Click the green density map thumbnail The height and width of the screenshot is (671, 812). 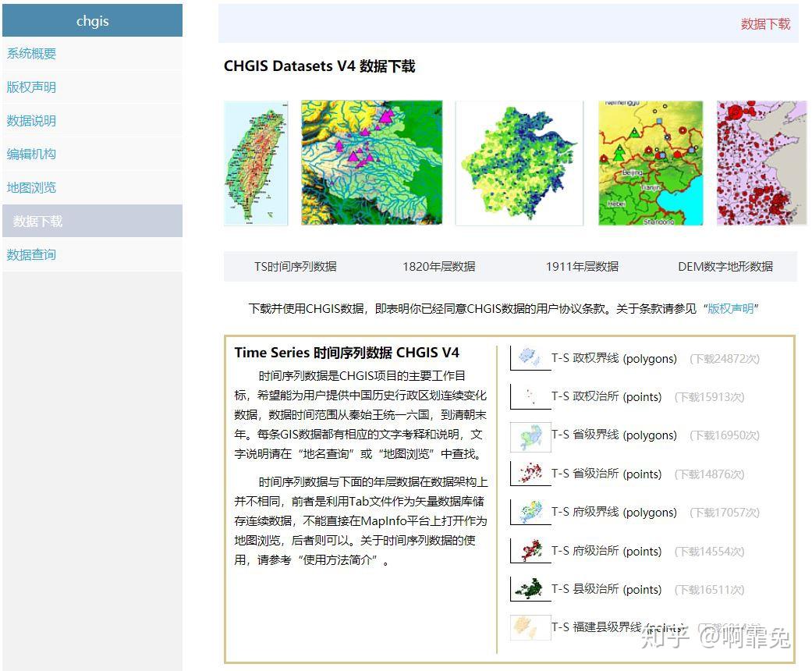coord(519,163)
